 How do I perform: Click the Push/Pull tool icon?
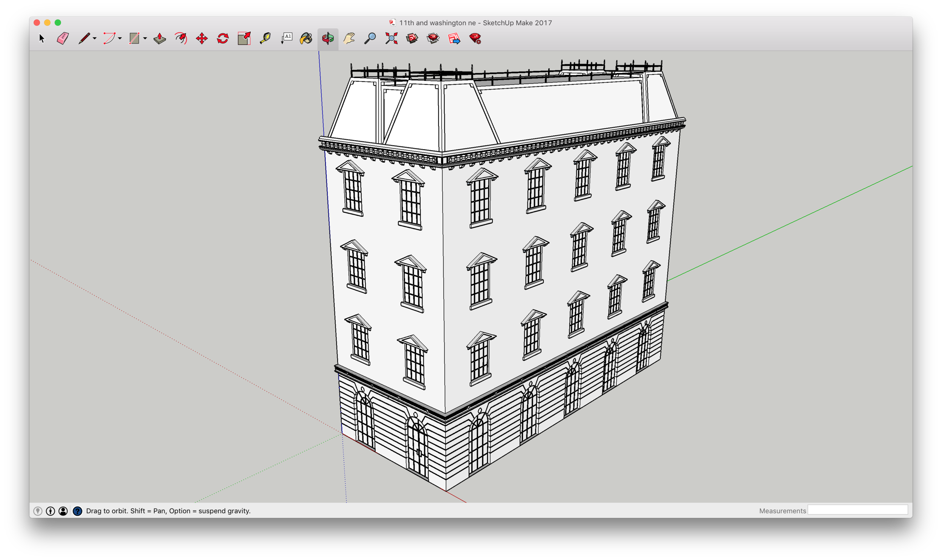point(159,39)
